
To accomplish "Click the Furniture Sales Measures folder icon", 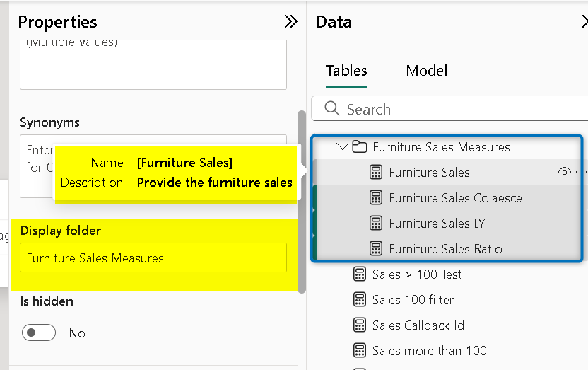I will pyautogui.click(x=360, y=147).
